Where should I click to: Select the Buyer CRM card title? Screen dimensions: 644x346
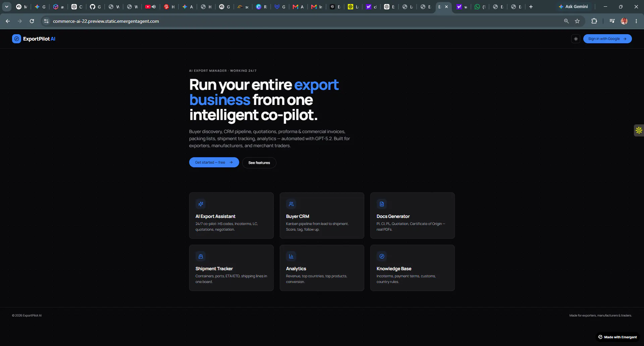[298, 217]
